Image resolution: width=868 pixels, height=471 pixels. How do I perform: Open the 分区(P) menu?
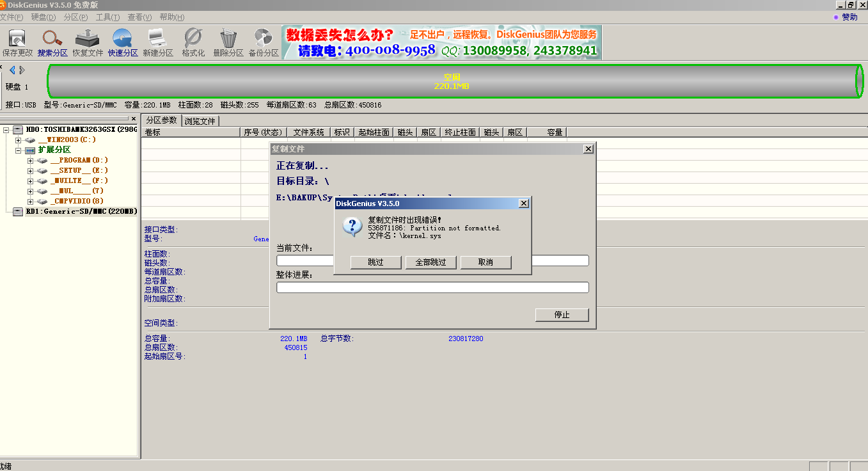pos(75,17)
